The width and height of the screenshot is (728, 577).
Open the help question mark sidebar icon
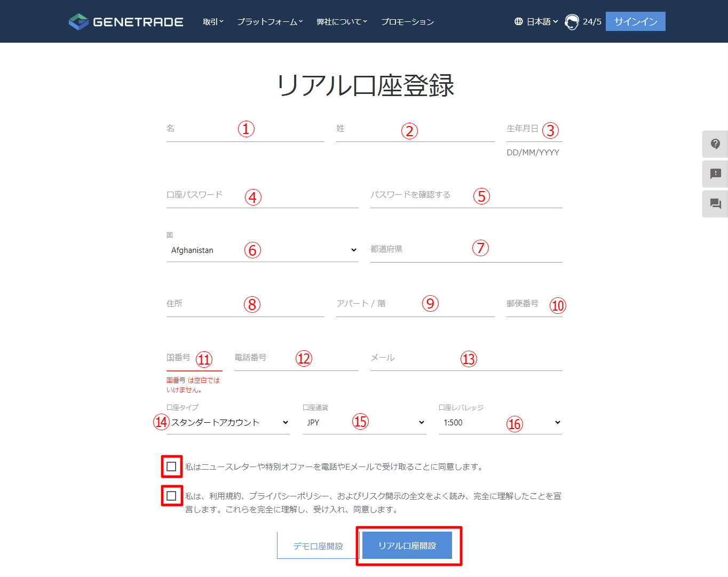715,144
